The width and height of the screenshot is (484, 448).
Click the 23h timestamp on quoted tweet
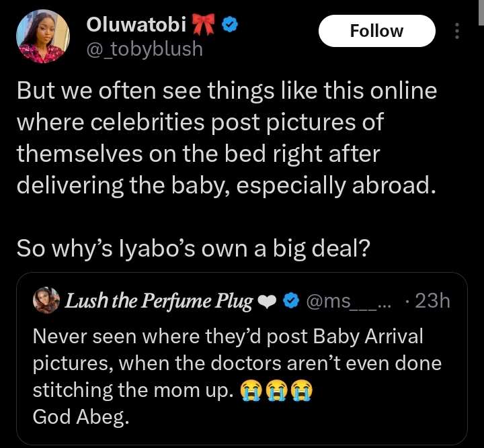click(432, 302)
